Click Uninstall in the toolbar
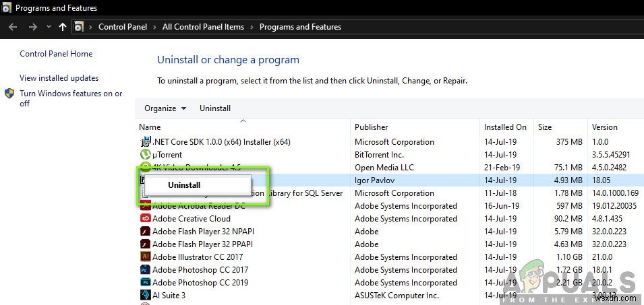The width and height of the screenshot is (644, 305). tap(215, 108)
